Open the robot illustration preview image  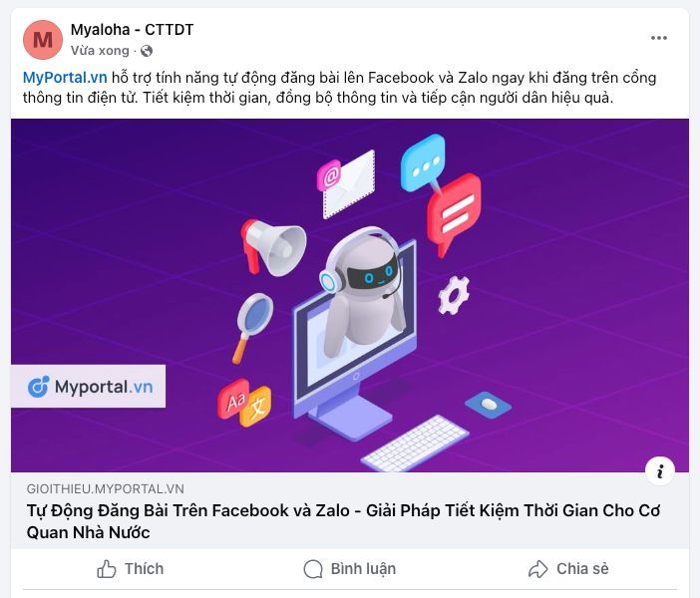coord(350,295)
